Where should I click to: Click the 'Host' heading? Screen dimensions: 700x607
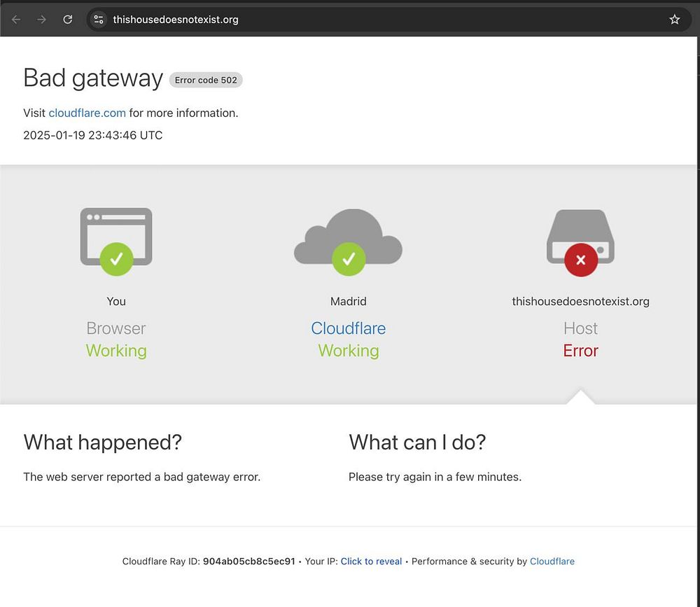pyautogui.click(x=580, y=328)
